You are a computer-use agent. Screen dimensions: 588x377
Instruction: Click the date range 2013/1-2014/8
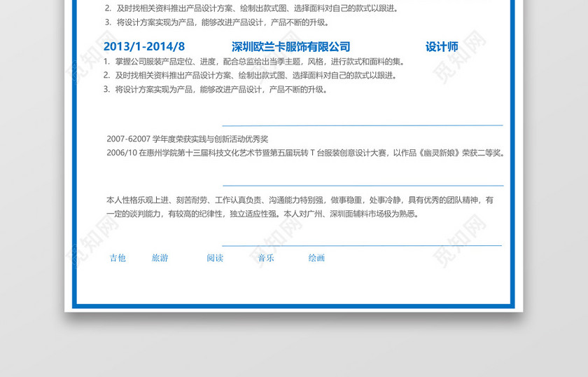[x=144, y=46]
